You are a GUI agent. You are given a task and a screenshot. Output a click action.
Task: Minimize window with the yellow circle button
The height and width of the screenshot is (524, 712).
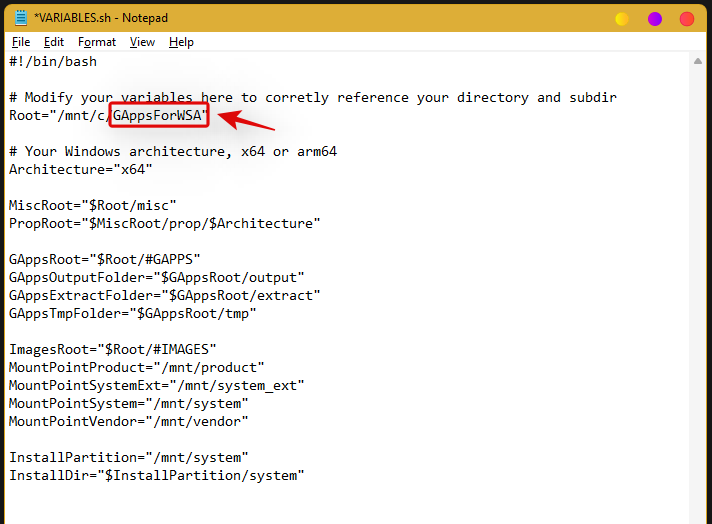[x=622, y=19]
